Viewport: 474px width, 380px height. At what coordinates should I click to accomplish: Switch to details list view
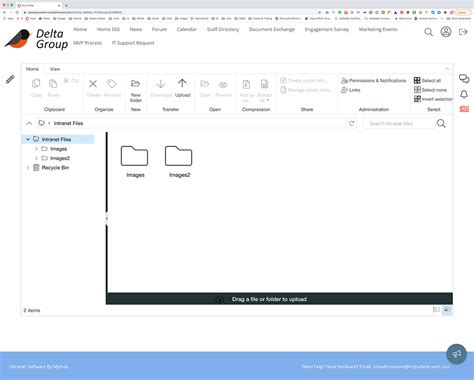(436, 310)
